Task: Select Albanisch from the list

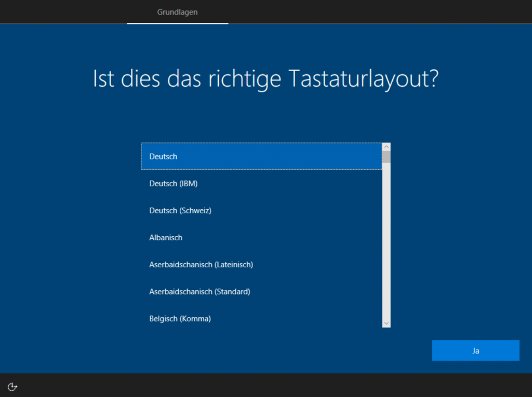Action: click(x=261, y=238)
